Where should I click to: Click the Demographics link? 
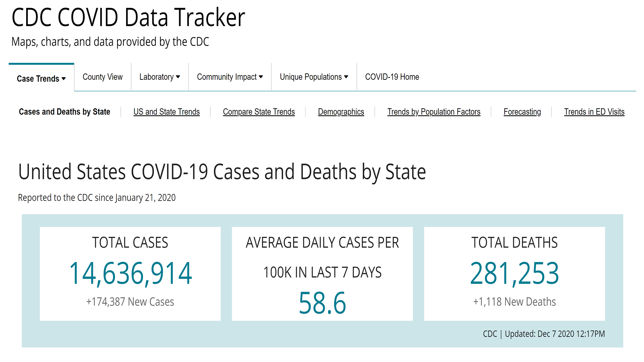click(x=341, y=112)
